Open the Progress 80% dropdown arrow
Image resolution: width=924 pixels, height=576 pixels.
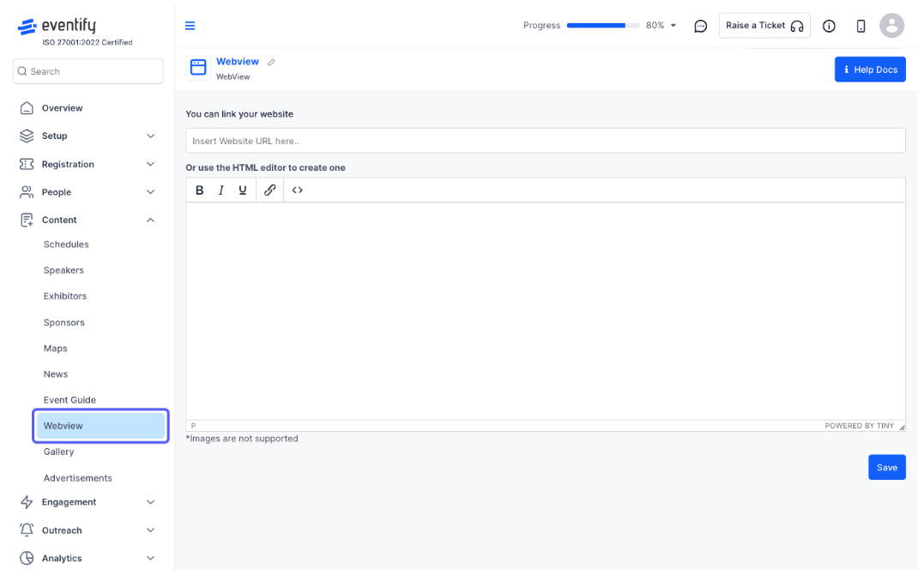tap(673, 26)
